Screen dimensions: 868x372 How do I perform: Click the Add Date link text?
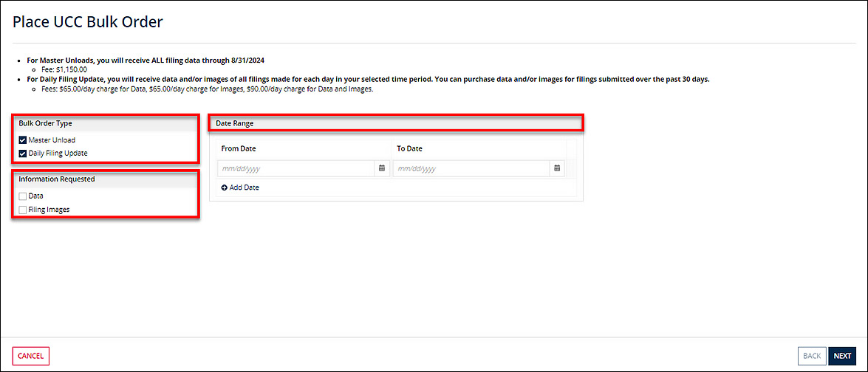tap(244, 187)
